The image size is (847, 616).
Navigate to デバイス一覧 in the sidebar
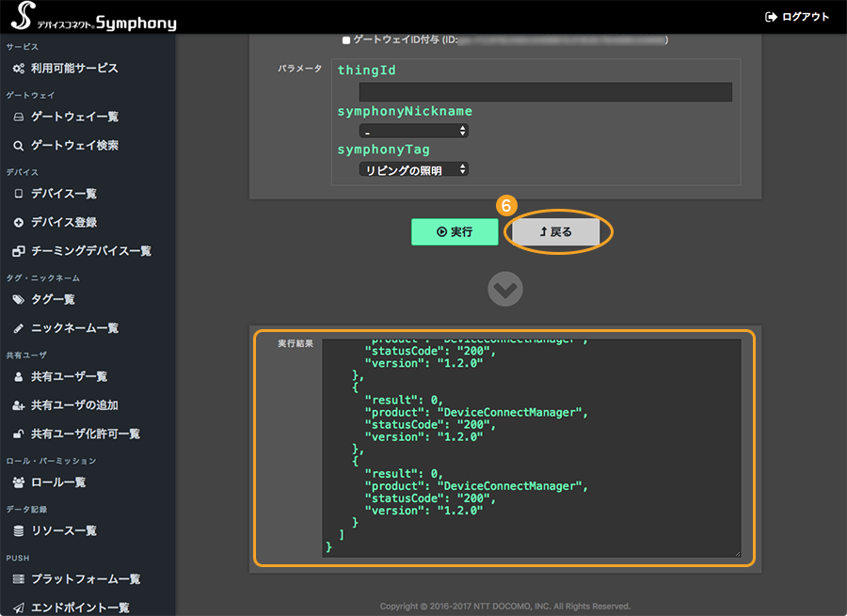point(63,194)
